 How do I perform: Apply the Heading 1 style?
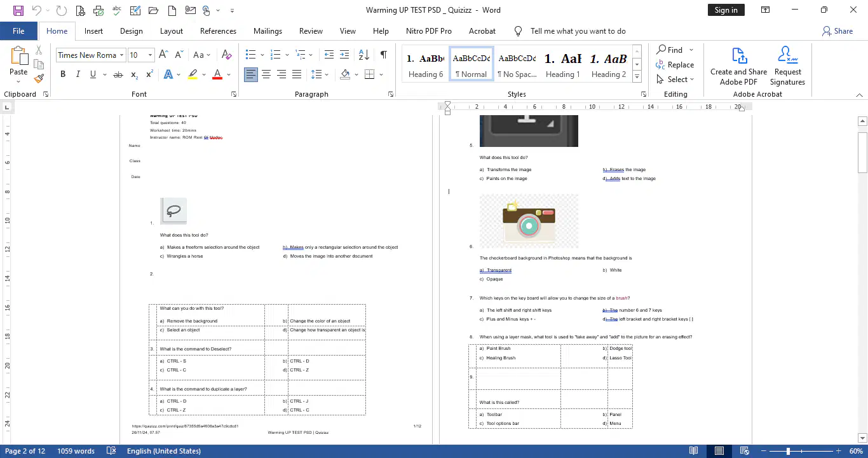click(562, 64)
